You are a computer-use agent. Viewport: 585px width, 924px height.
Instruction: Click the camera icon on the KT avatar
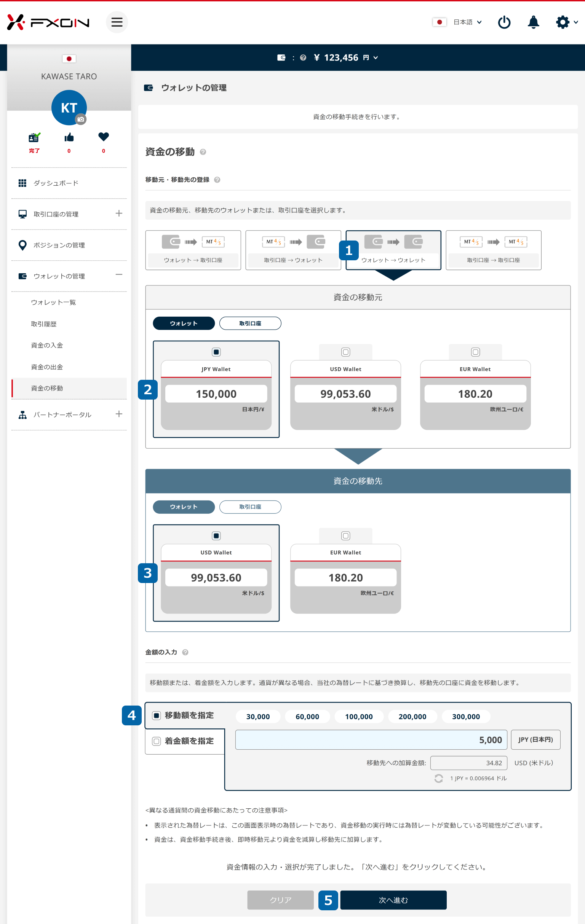80,119
